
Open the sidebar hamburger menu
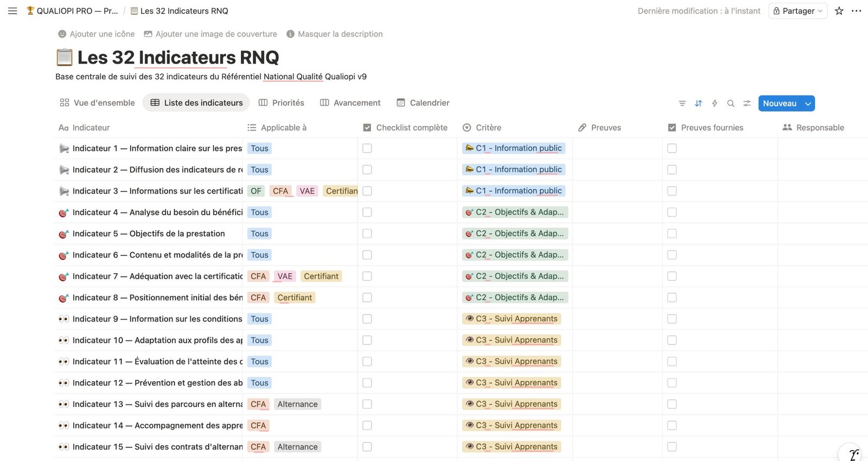pyautogui.click(x=12, y=11)
